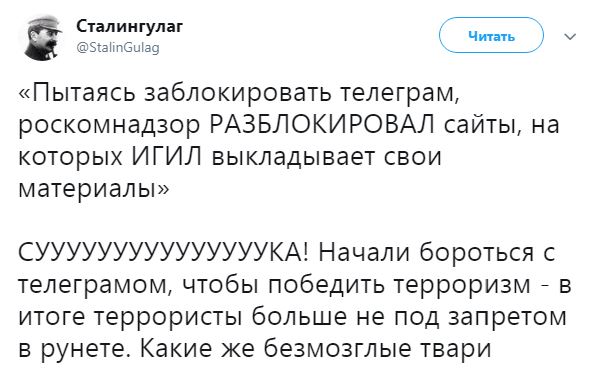This screenshot has height=375, width=601.
Task: Open the Сталингулаг profile avatar
Action: click(42, 37)
